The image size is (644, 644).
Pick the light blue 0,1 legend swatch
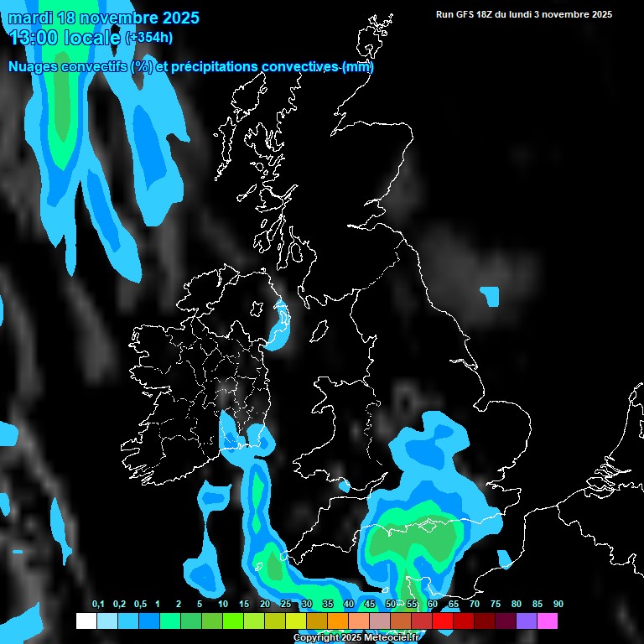[x=107, y=621]
